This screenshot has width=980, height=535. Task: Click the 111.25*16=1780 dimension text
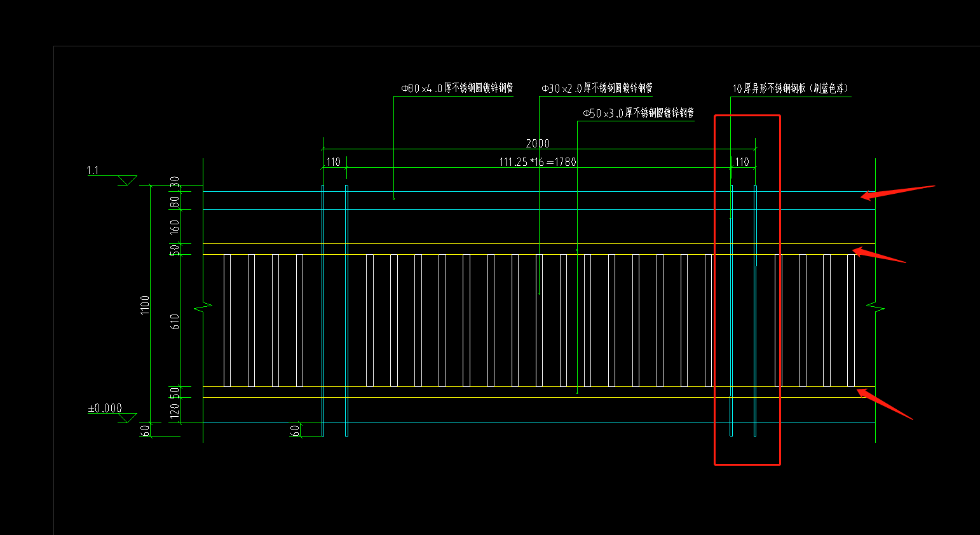point(538,162)
